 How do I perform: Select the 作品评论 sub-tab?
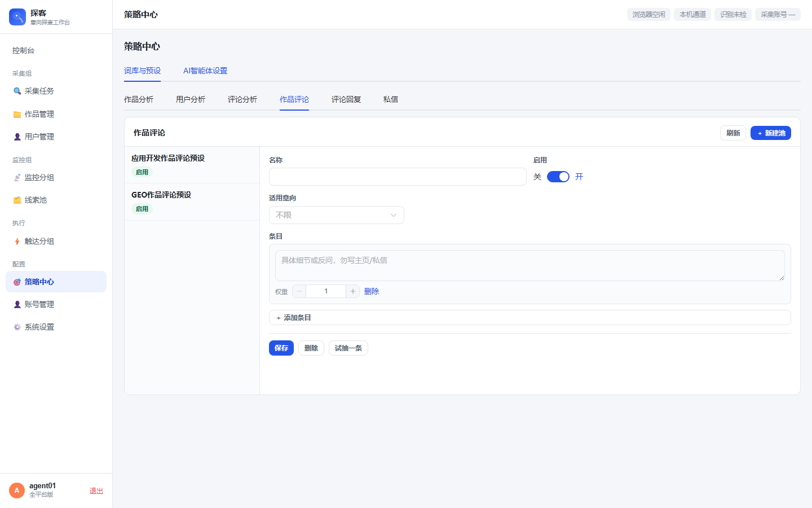pos(294,99)
